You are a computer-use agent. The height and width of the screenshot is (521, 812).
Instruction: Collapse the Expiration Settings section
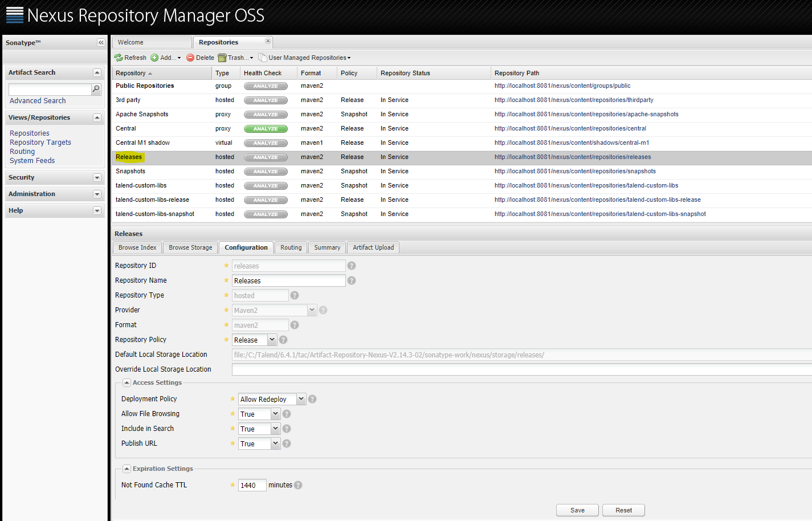(127, 469)
